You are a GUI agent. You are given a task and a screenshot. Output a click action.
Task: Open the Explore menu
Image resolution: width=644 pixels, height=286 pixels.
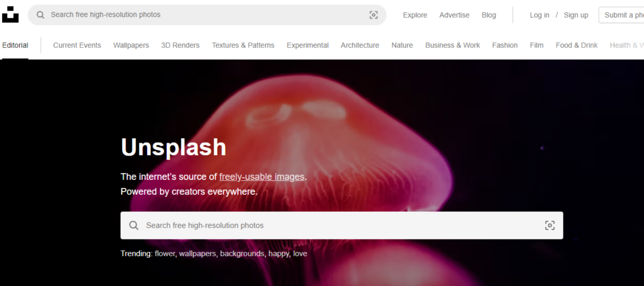415,15
